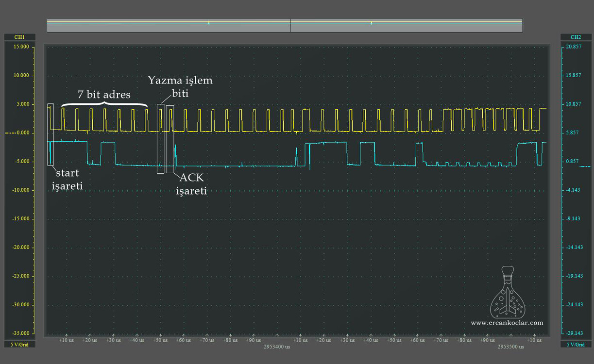Click the -14.143 value on CH2 axis
The image size is (594, 364).
click(x=574, y=248)
